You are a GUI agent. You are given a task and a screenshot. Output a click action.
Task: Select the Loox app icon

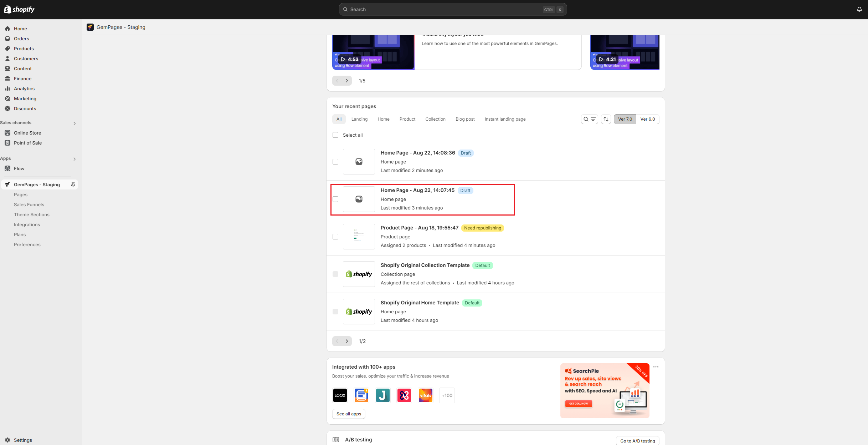340,395
